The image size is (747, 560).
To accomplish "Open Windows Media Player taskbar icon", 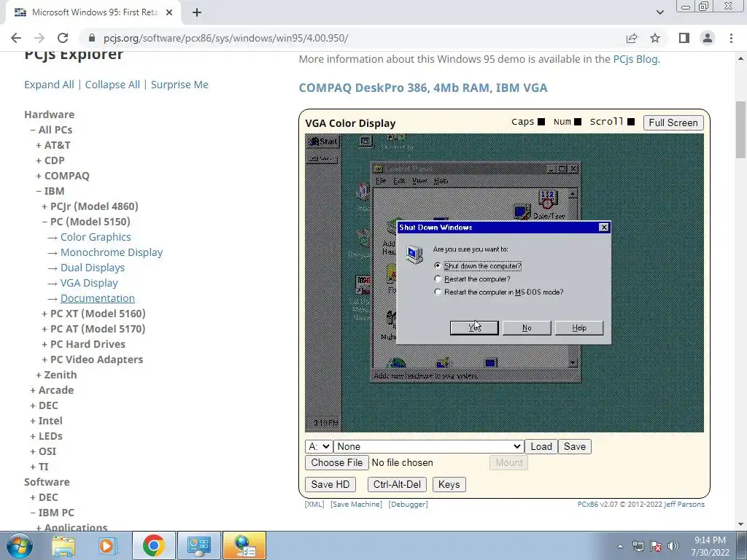I will [108, 545].
